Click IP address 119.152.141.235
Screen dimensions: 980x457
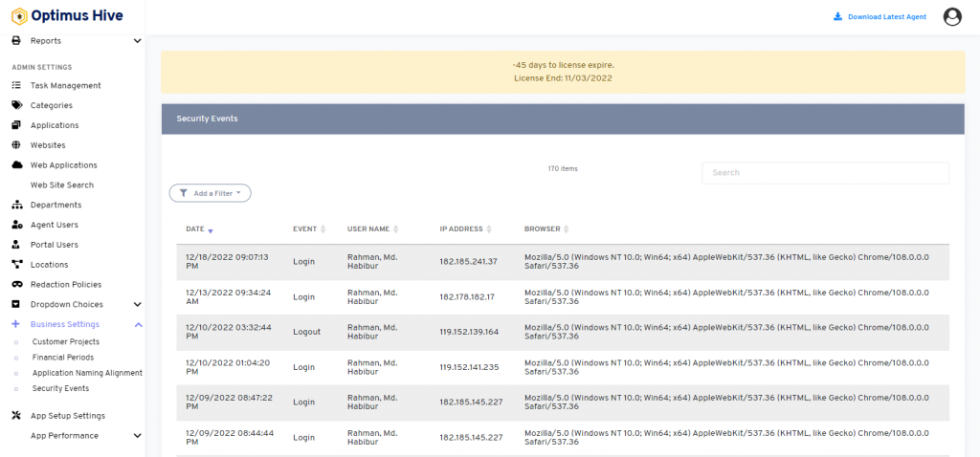pos(469,368)
